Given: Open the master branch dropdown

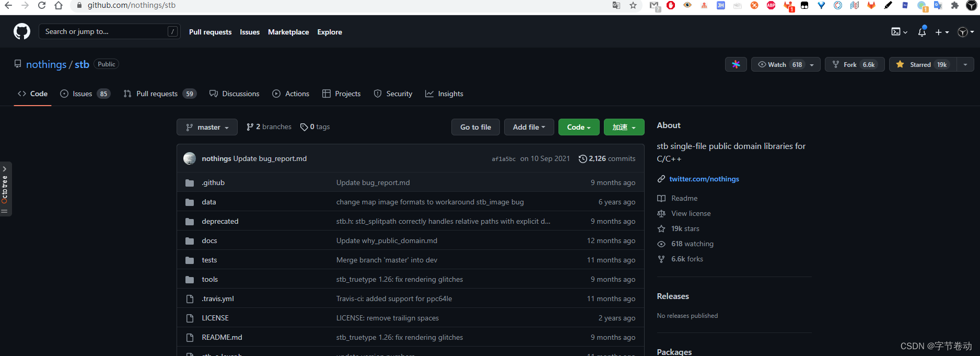Looking at the screenshot, I should coord(207,127).
